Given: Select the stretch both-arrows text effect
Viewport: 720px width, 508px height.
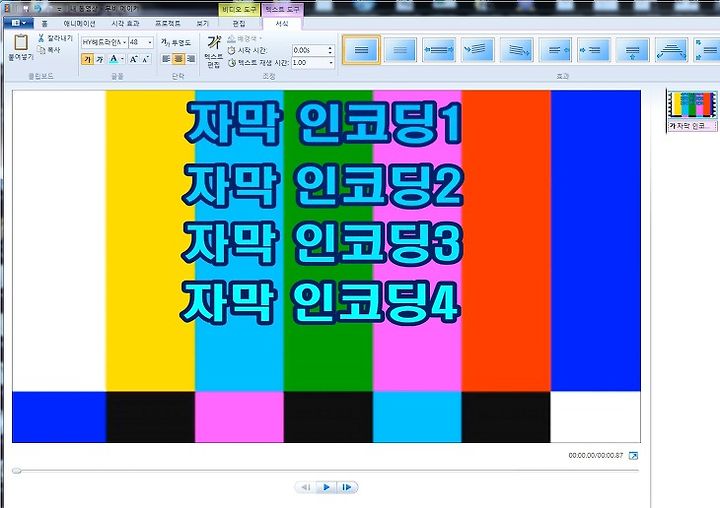Looking at the screenshot, I should (x=439, y=50).
